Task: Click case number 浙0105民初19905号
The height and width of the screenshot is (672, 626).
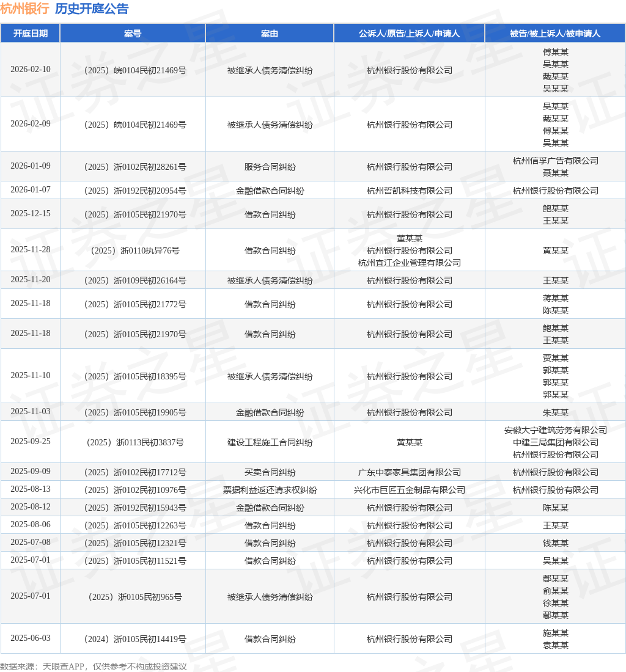Action: coord(135,413)
